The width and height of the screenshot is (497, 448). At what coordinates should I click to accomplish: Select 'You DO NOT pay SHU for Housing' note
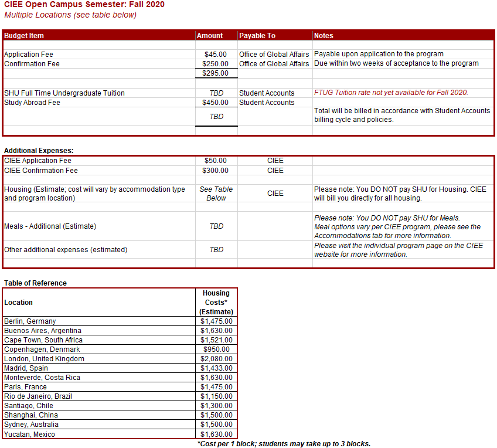[400, 194]
